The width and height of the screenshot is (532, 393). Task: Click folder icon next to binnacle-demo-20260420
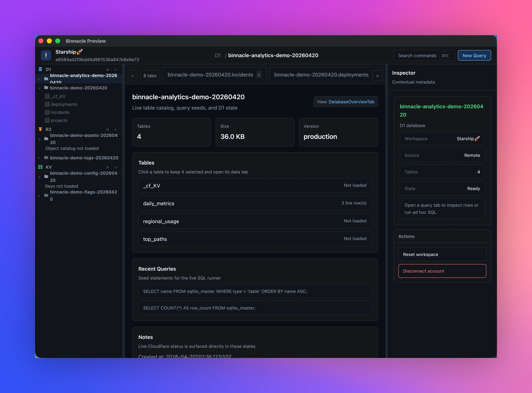pyautogui.click(x=46, y=88)
